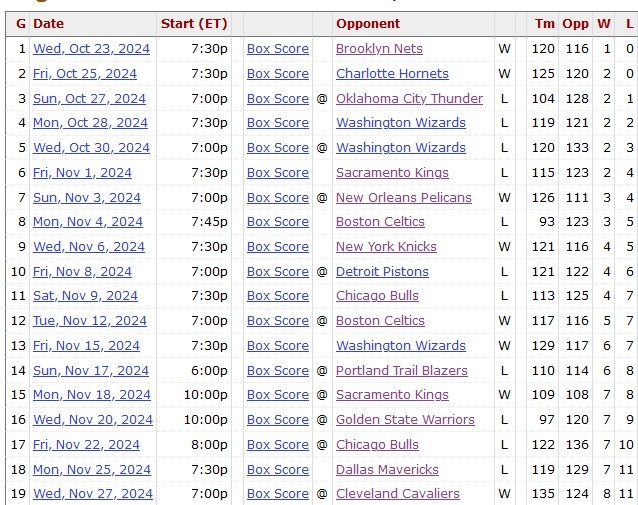Sort table by the Date column header
The height and width of the screenshot is (505, 638).
pyautogui.click(x=48, y=24)
